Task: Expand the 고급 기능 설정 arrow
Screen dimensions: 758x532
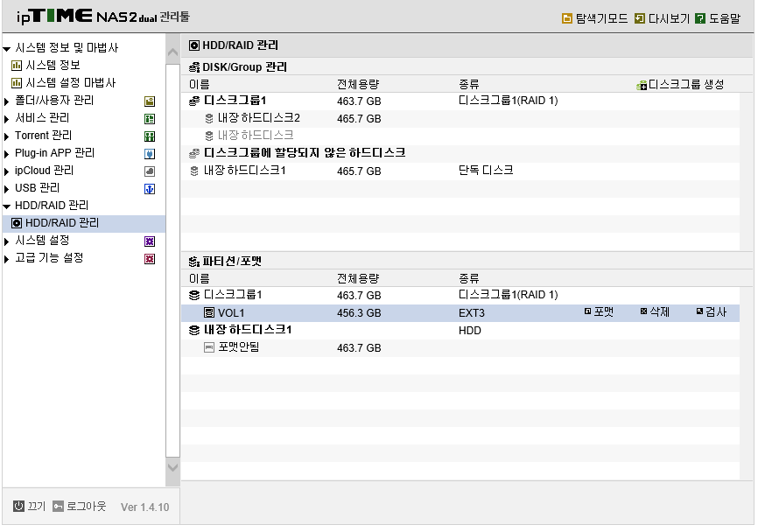Action: (x=6, y=259)
